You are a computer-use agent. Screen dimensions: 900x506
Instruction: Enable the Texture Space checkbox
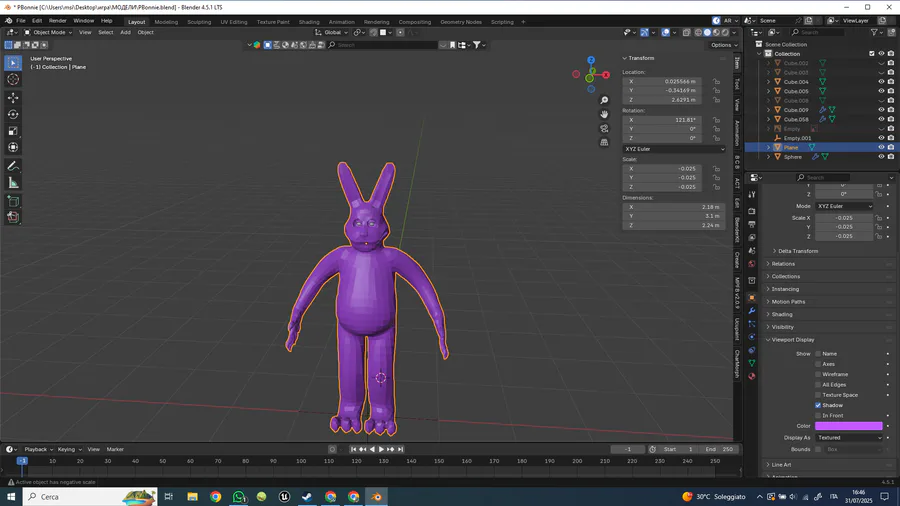tap(818, 395)
